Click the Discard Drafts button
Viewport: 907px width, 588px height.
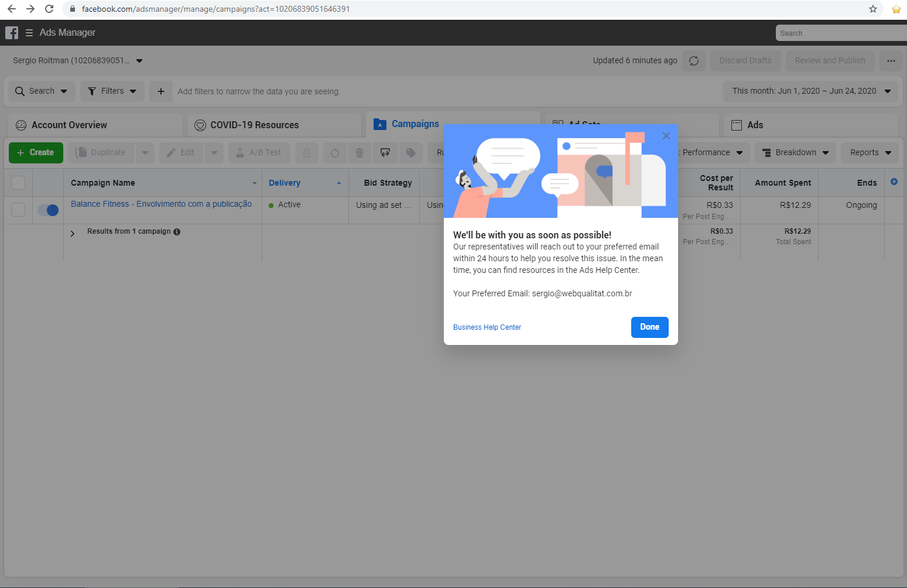click(x=745, y=61)
